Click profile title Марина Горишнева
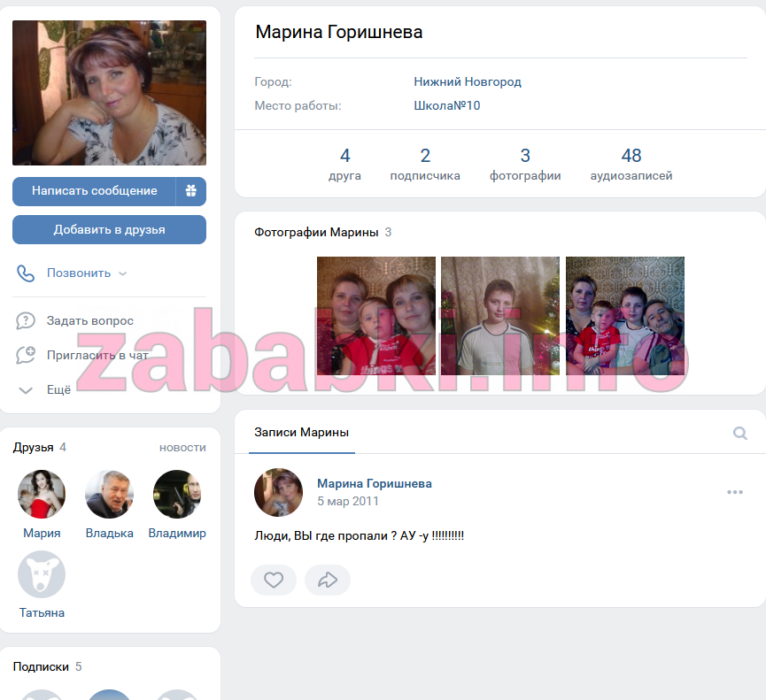766x700 pixels. tap(338, 32)
